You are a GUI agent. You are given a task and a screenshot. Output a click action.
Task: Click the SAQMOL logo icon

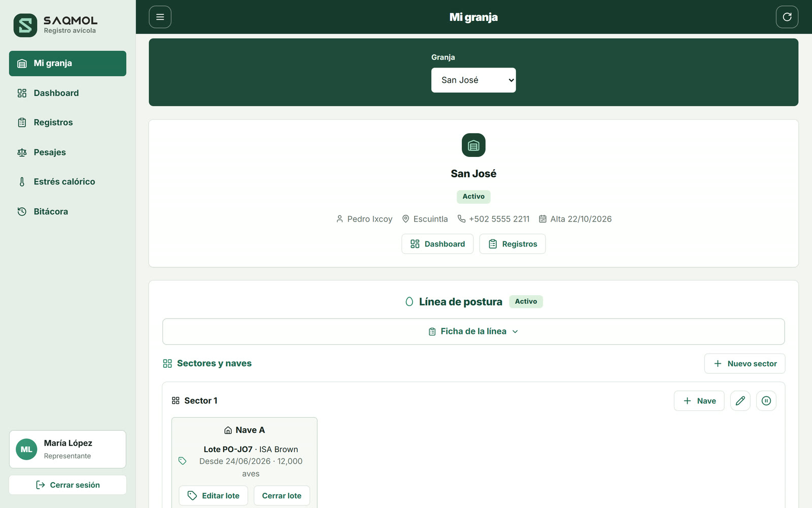25,25
